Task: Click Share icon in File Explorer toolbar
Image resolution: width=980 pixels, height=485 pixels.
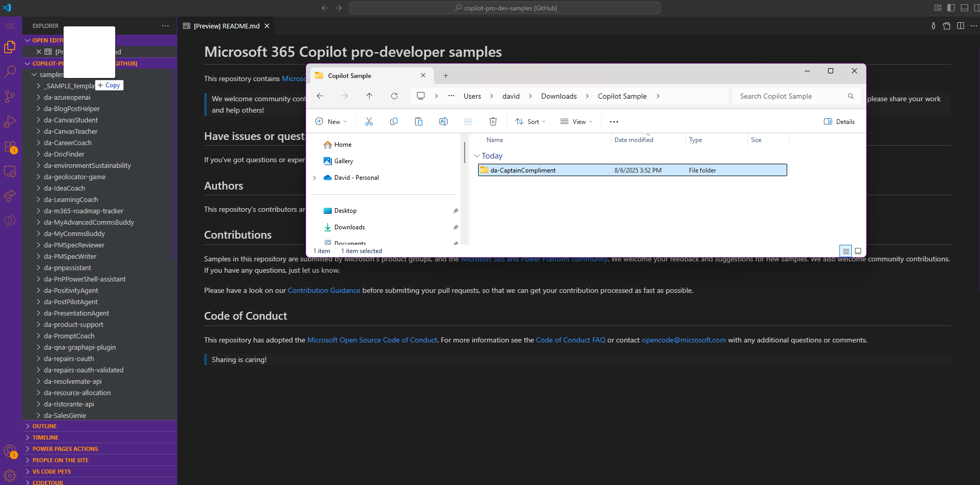Action: [468, 121]
